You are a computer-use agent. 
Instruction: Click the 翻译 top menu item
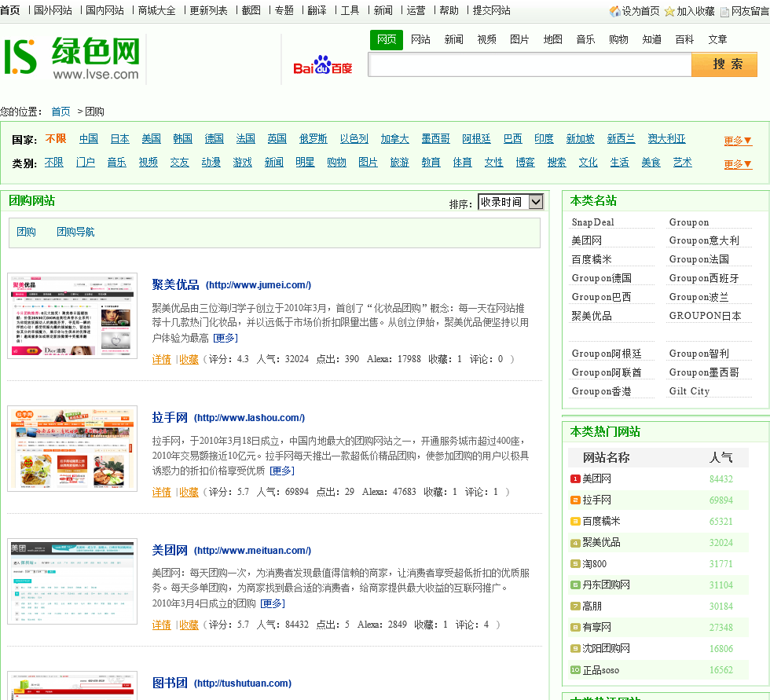317,10
